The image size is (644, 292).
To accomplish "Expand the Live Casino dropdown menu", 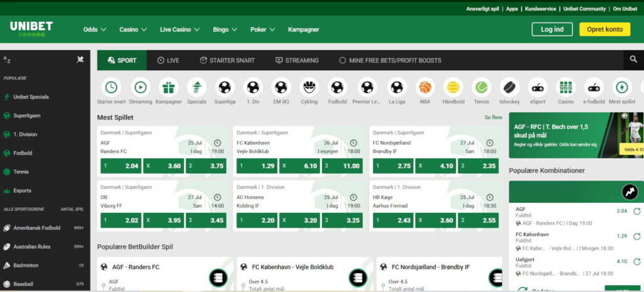I will [x=180, y=30].
